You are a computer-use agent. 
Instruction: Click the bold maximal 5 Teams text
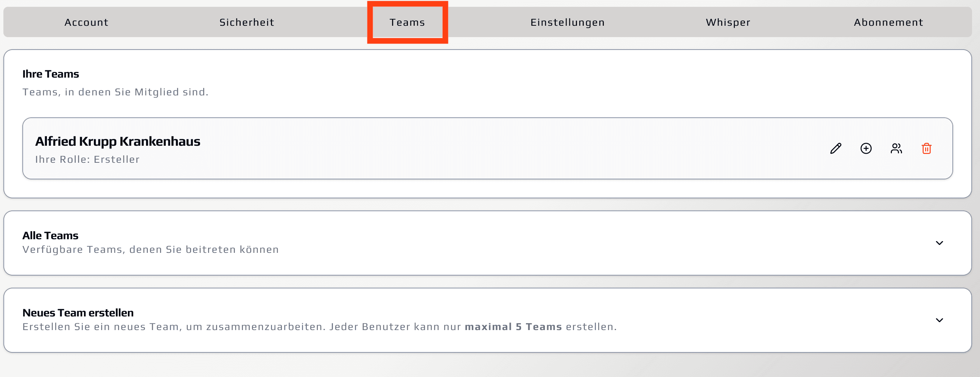tap(513, 327)
